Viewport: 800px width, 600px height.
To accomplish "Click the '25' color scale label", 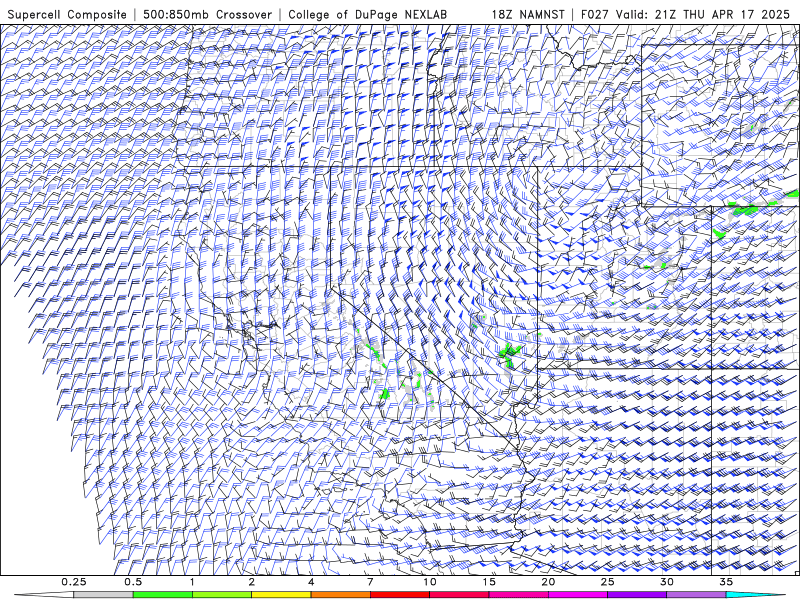I will click(607, 582).
